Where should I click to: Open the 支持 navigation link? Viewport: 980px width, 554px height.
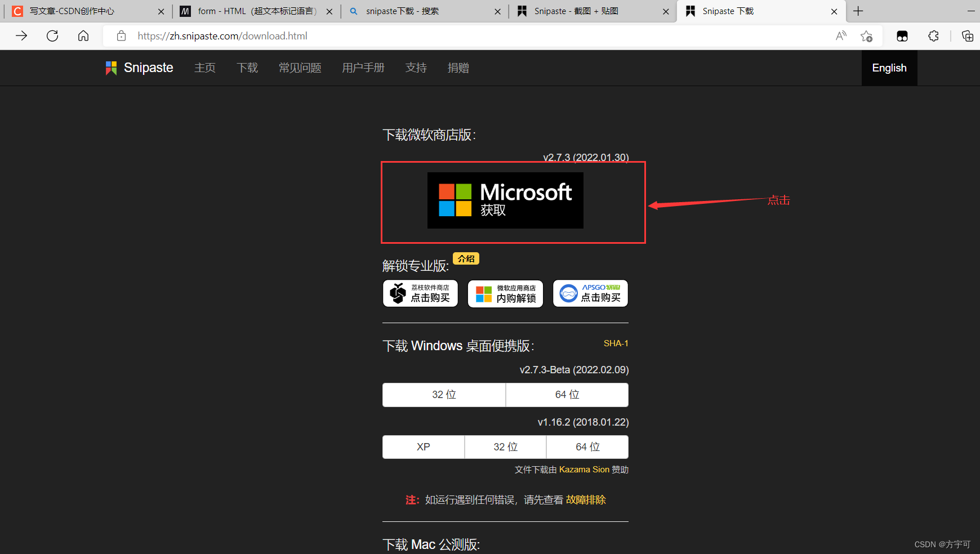(x=416, y=68)
